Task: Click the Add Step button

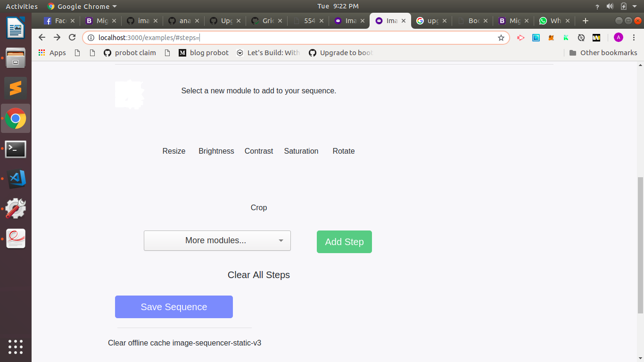Action: coord(344,242)
